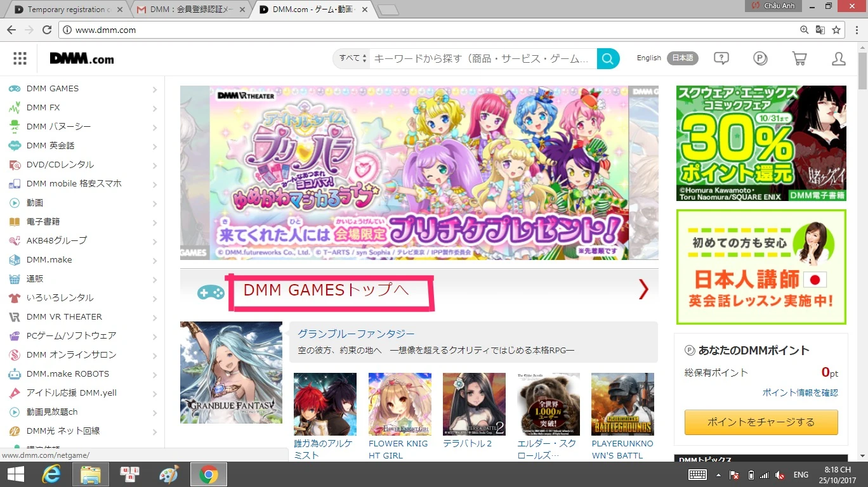Click the basket icon beside 通販
Viewport: 868px width, 487px height.
(14, 279)
